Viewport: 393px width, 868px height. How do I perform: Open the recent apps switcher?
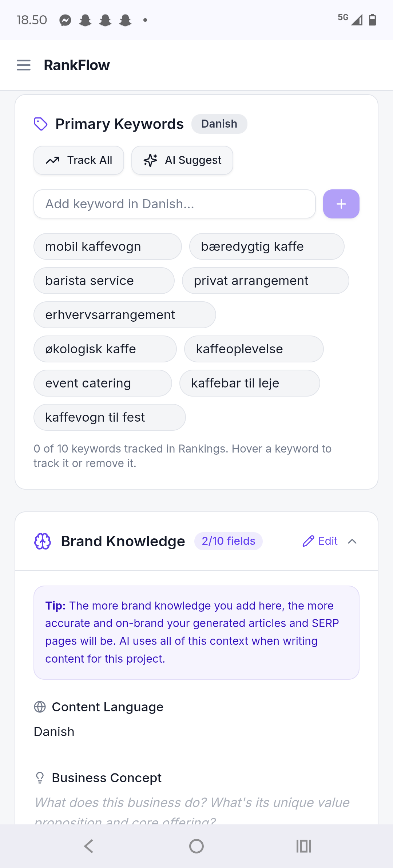[x=303, y=846]
